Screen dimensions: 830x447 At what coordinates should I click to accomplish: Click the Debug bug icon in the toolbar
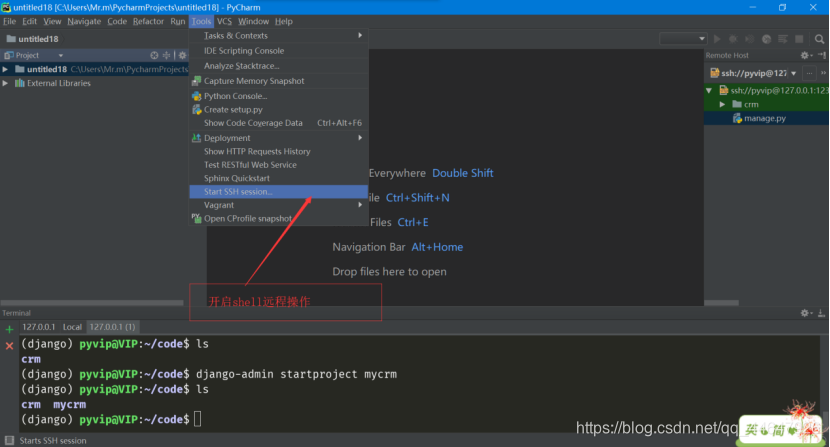(733, 39)
